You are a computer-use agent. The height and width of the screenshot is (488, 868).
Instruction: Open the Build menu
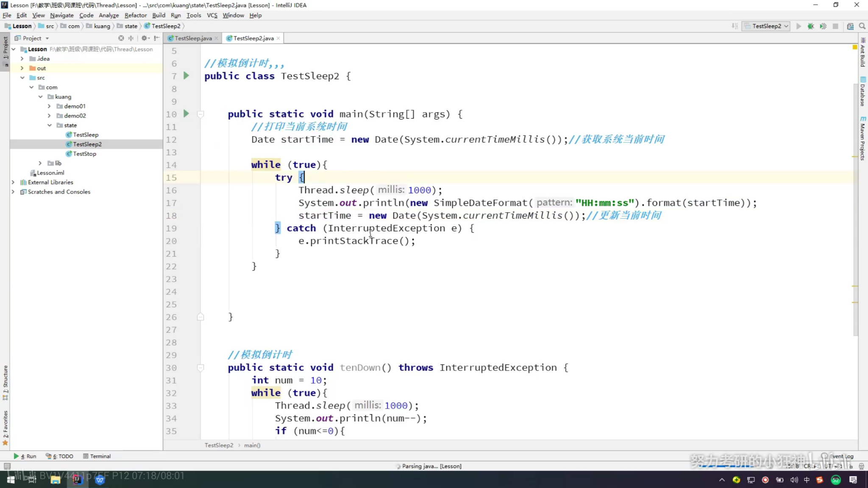[x=159, y=15]
